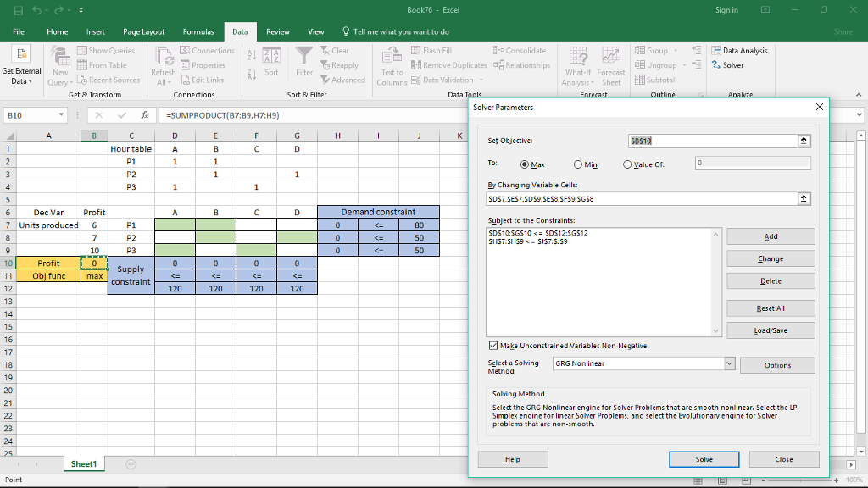868x488 pixels.
Task: Switch to the Formulas ribbon tab
Action: 198,31
